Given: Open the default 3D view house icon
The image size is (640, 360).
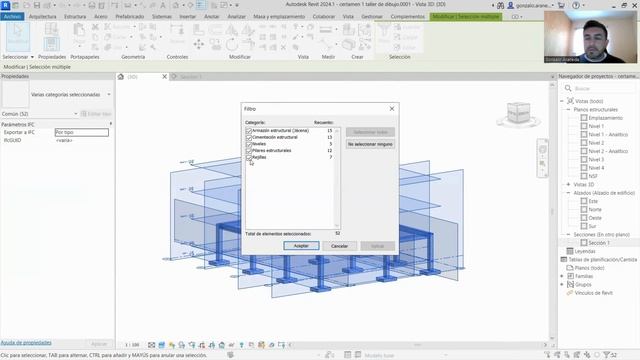Looking at the screenshot, I should click(x=176, y=5).
